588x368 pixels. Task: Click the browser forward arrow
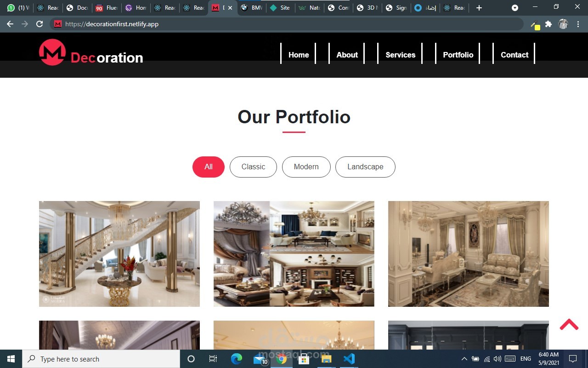click(25, 24)
